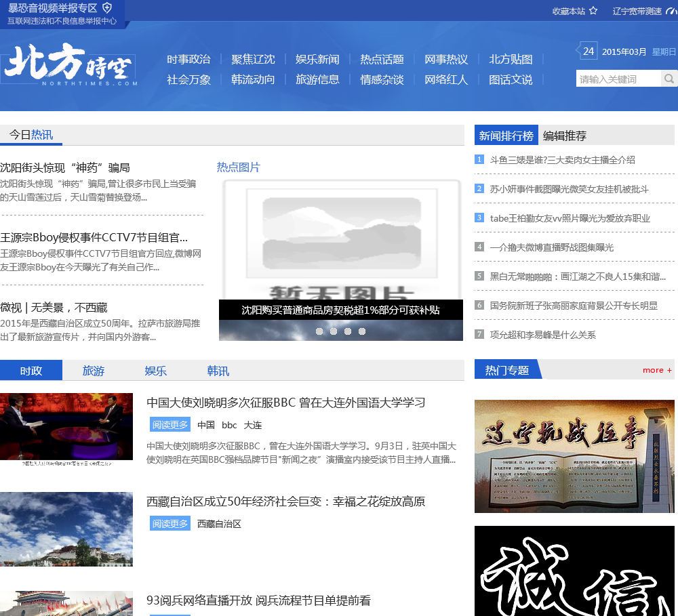Open article 93阅兵网络直播开放 阅兵流程节目单提前看
Screen dimensions: 678x616
point(258,600)
